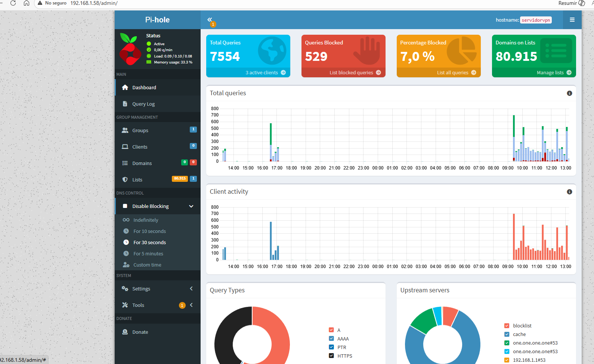Image resolution: width=594 pixels, height=364 pixels.
Task: Click the Client activity info icon
Action: click(x=569, y=192)
